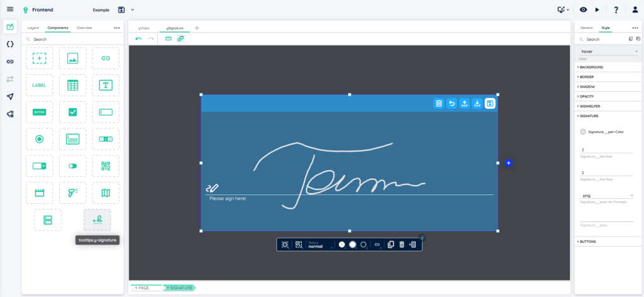The image size is (644, 297).
Task: Add the BUTTON component
Action: click(40, 112)
